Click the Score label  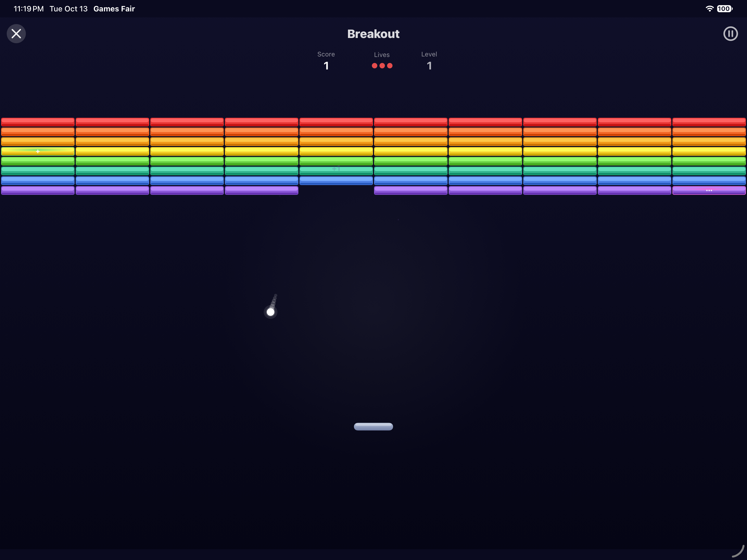coord(326,54)
